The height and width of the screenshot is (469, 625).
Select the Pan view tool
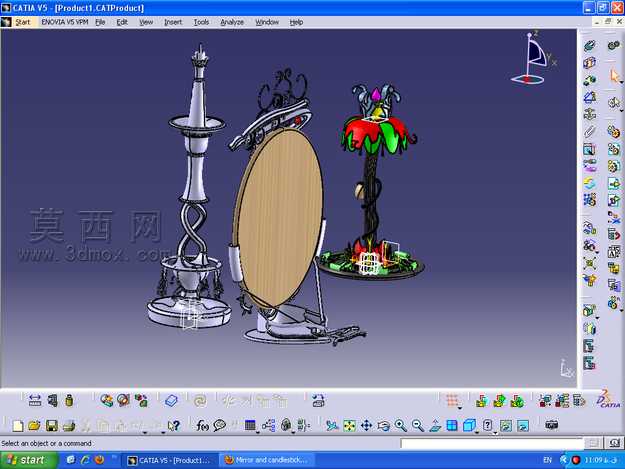click(366, 426)
